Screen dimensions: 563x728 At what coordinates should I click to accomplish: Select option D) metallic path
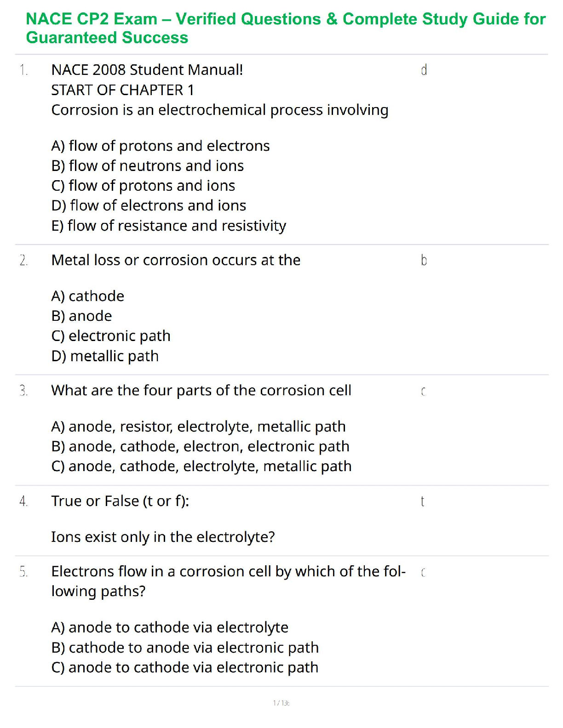click(105, 356)
